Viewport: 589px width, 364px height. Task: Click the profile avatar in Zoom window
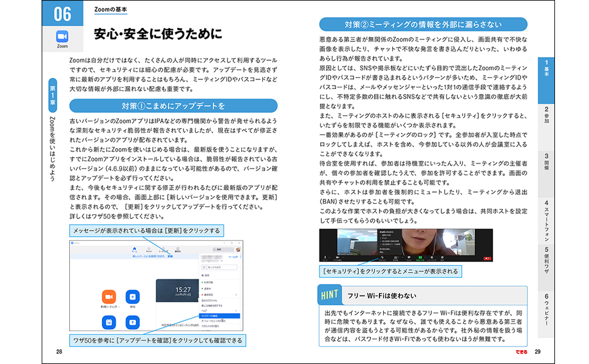coord(238,249)
